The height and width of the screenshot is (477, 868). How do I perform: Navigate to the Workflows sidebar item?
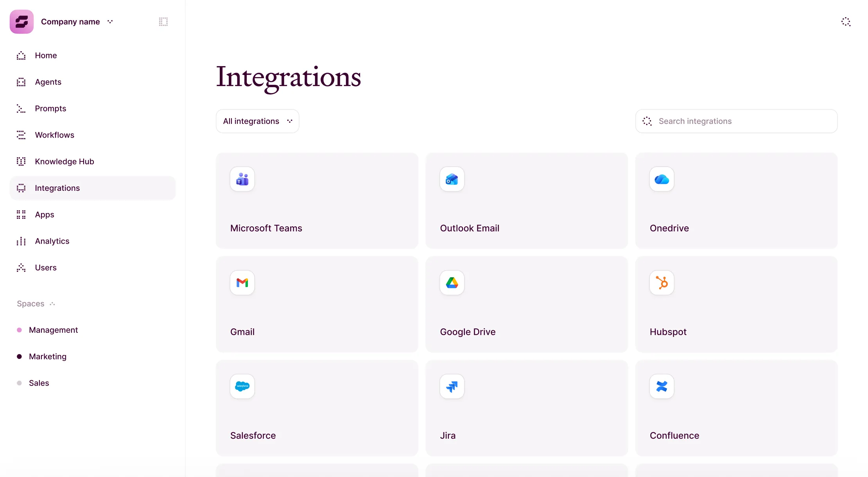[55, 135]
